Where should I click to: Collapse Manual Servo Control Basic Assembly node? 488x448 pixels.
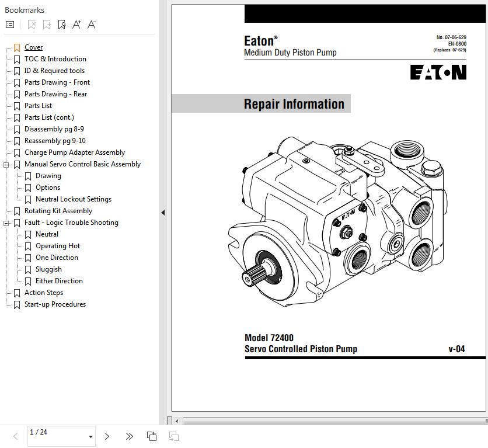(6, 165)
